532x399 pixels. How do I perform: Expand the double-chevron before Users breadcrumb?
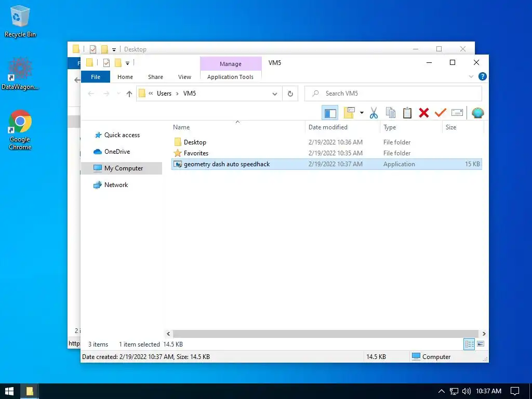coord(151,94)
